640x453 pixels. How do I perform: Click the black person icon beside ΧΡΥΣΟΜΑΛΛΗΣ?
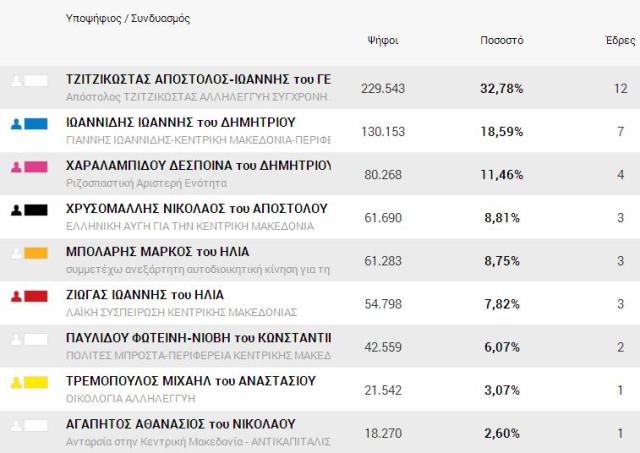pyautogui.click(x=16, y=210)
